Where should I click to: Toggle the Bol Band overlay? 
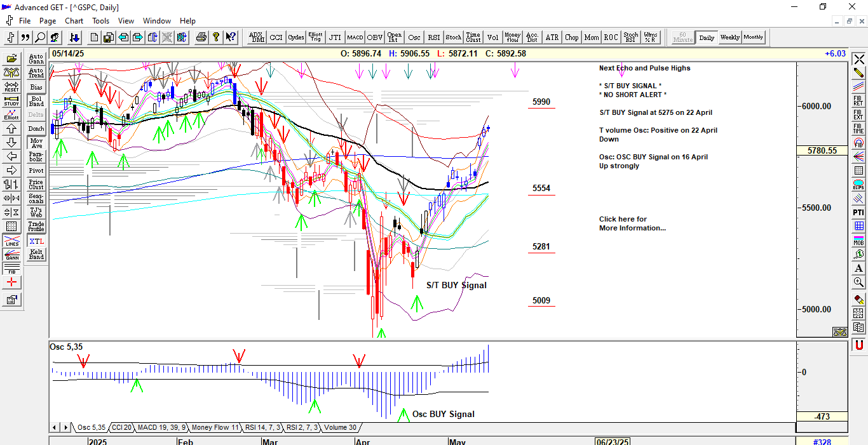pyautogui.click(x=36, y=102)
